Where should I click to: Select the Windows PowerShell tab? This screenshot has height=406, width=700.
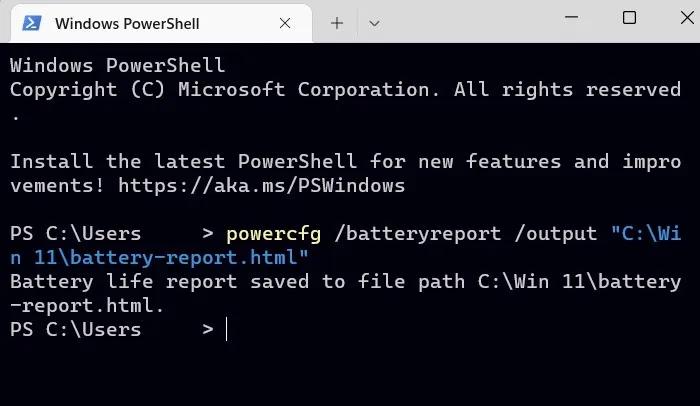coord(140,22)
